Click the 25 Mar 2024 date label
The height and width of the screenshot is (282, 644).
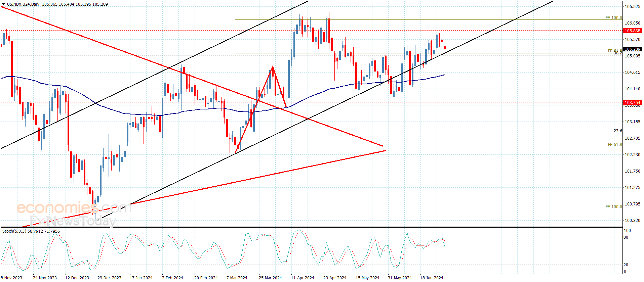tap(270, 278)
